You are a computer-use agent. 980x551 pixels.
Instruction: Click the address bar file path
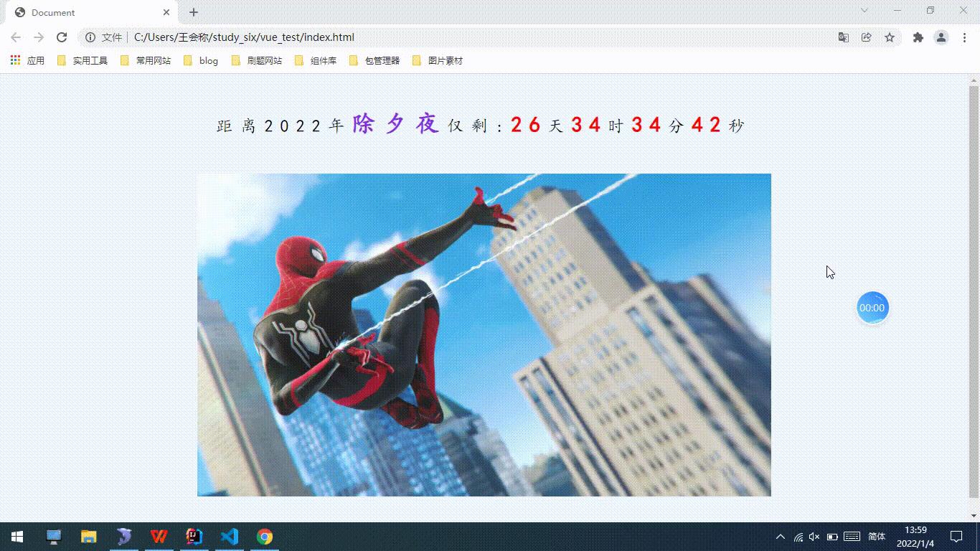pyautogui.click(x=244, y=37)
